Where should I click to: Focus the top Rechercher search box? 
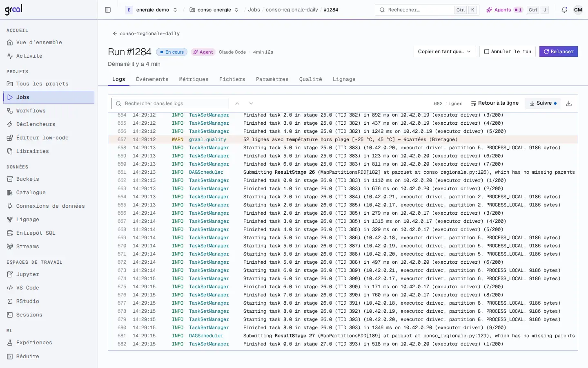(x=427, y=10)
